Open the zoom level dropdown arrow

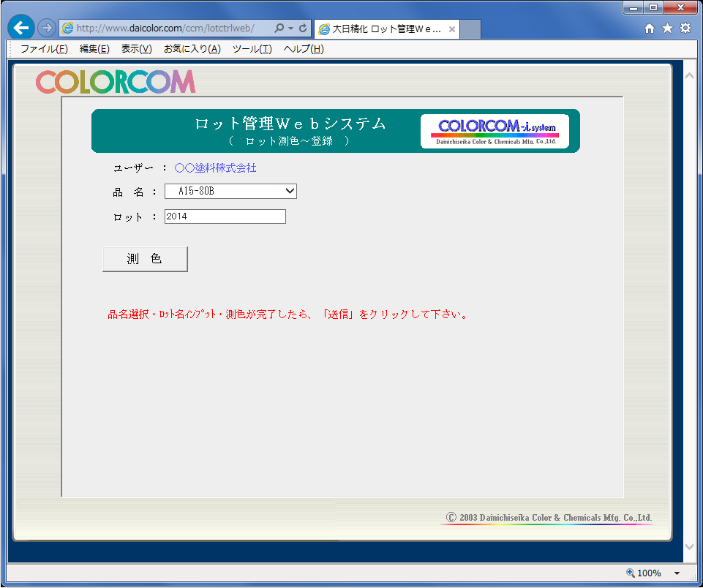[677, 573]
